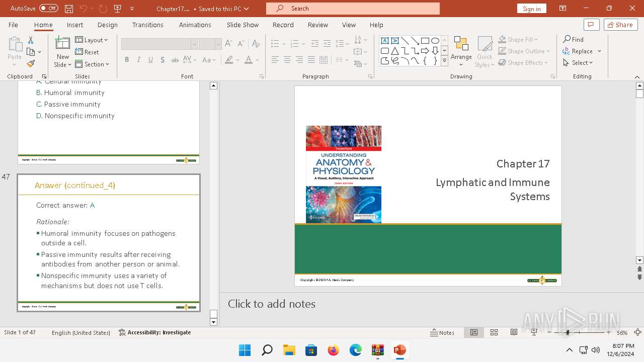The width and height of the screenshot is (644, 362).
Task: Start Slide Show from status bar
Action: 534,332
